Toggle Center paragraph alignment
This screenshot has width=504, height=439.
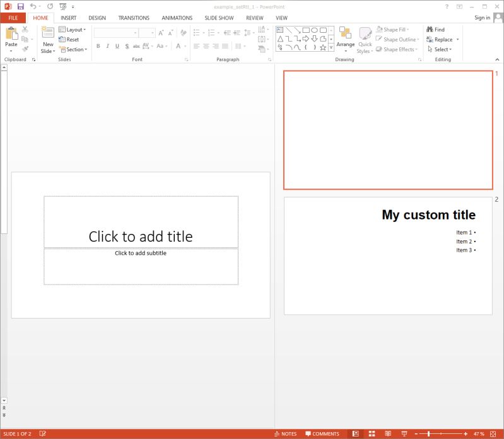206,46
